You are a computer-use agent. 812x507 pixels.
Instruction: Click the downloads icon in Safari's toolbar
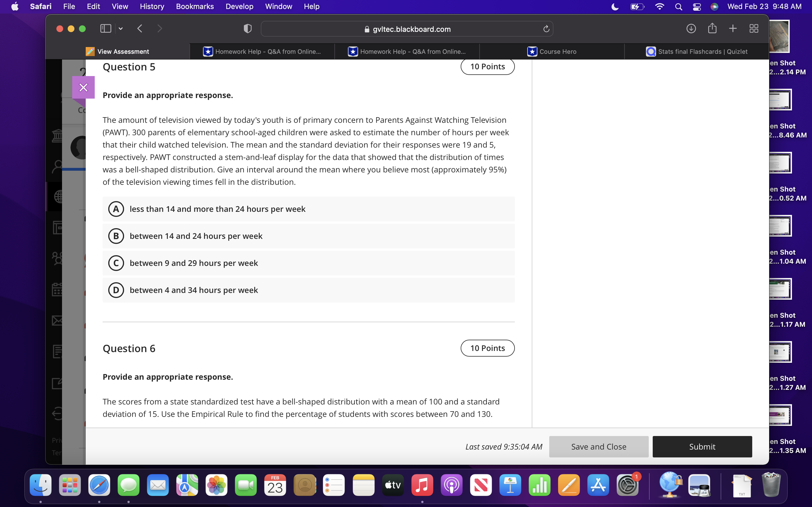point(691,28)
